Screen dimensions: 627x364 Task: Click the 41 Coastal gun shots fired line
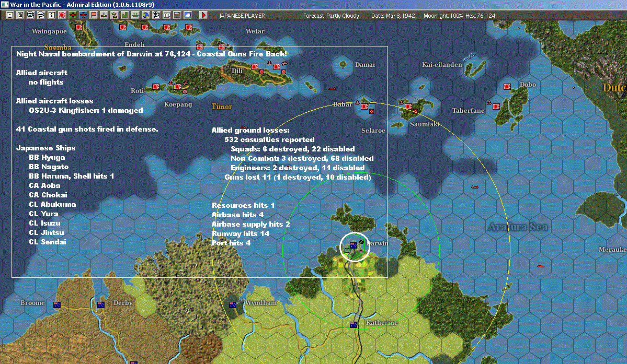(x=87, y=129)
